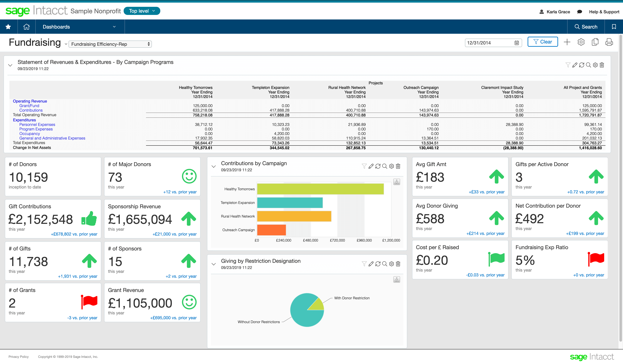Screen dimensions: 623x364
Task: Open Help & Support menu
Action: click(604, 12)
